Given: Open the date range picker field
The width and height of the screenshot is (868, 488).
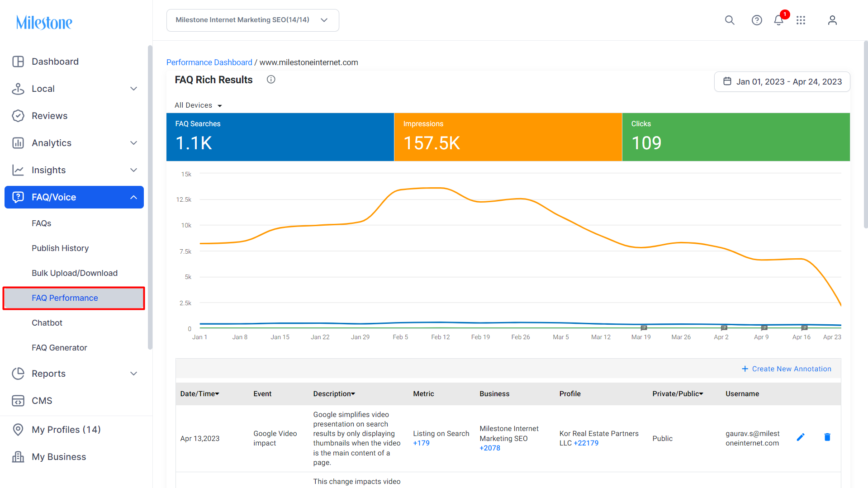Looking at the screenshot, I should pos(782,82).
